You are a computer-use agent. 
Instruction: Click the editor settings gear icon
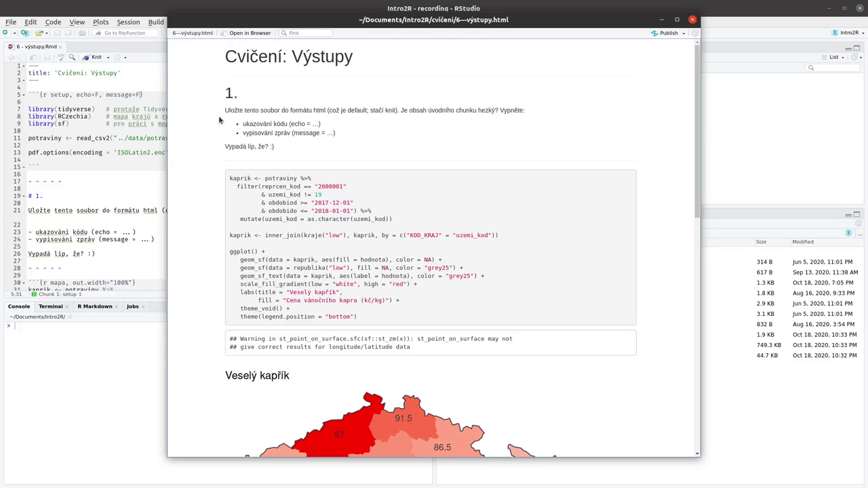coord(117,57)
